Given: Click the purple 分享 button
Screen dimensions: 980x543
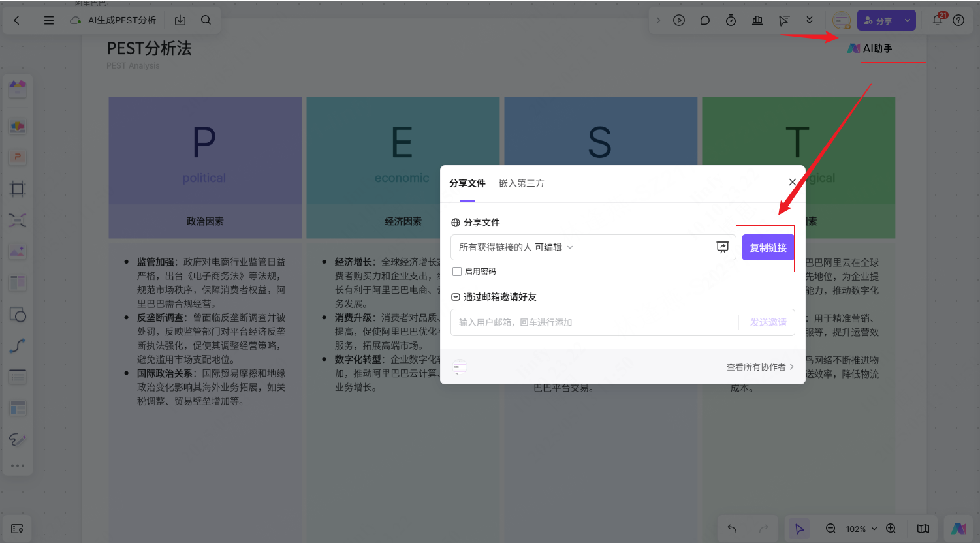Looking at the screenshot, I should [x=880, y=21].
